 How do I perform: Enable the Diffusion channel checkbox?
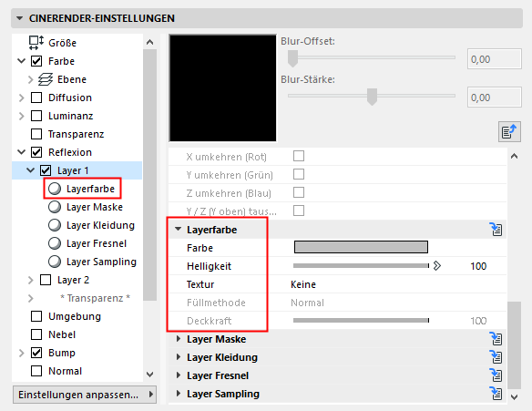(36, 98)
